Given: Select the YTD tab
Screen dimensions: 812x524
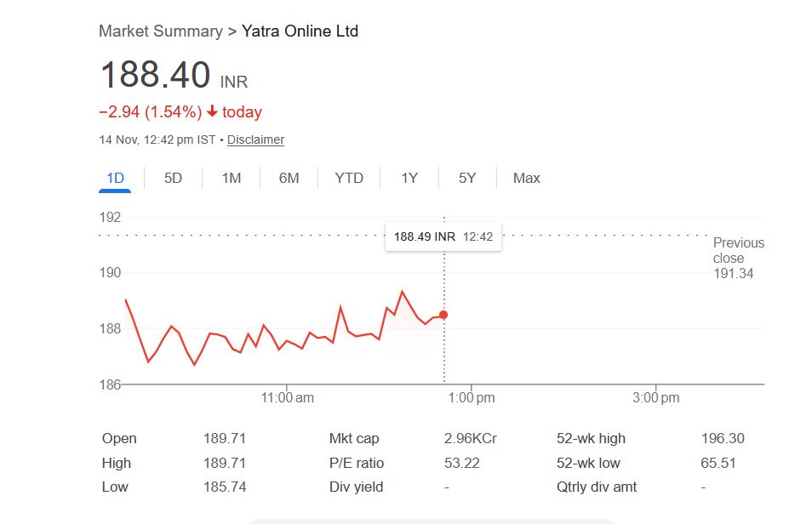Looking at the screenshot, I should pos(349,178).
